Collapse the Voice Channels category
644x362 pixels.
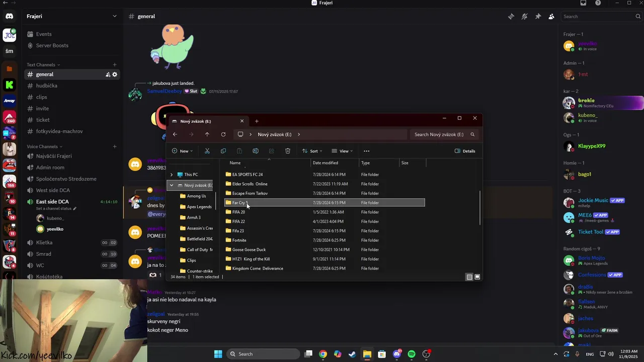pos(44,146)
